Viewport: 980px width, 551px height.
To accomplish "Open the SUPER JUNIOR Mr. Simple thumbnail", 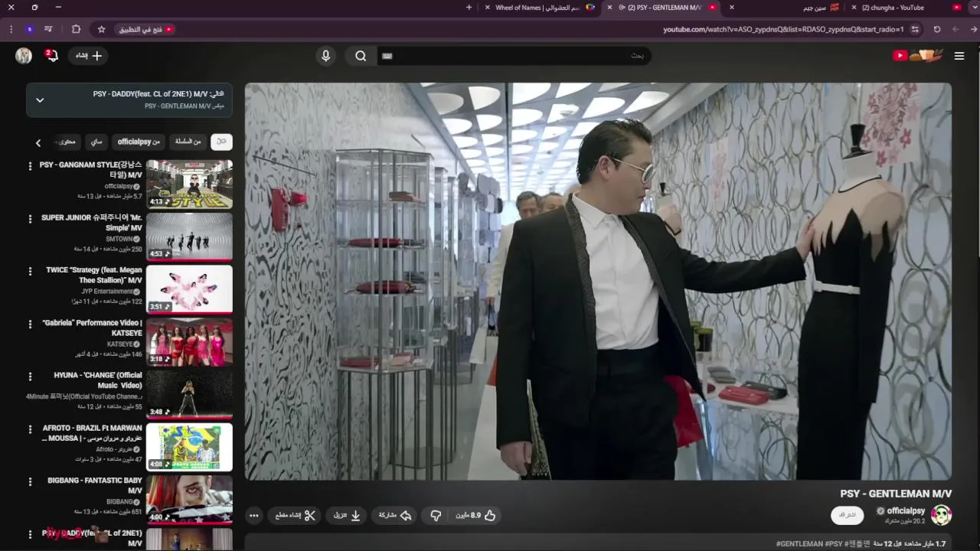I will 189,236.
